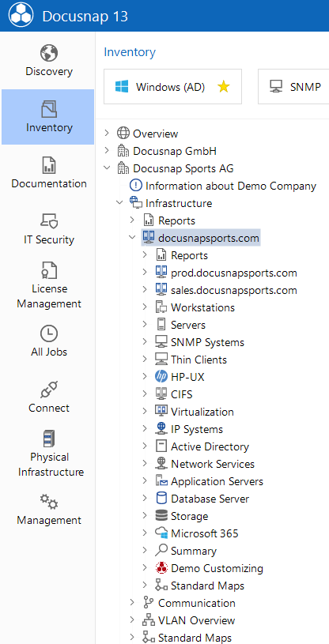Select the CIFS tree item
This screenshot has width=329, height=644.
coord(182,394)
